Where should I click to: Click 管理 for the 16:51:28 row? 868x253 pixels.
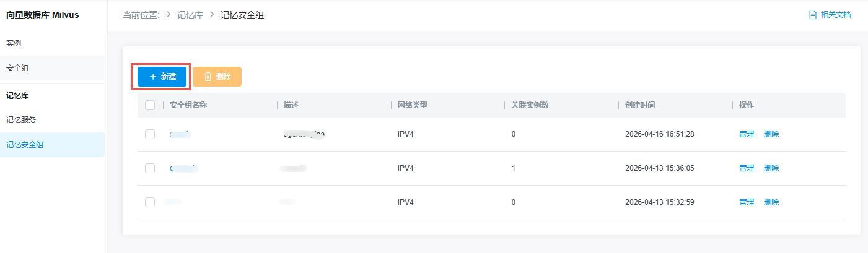(747, 134)
